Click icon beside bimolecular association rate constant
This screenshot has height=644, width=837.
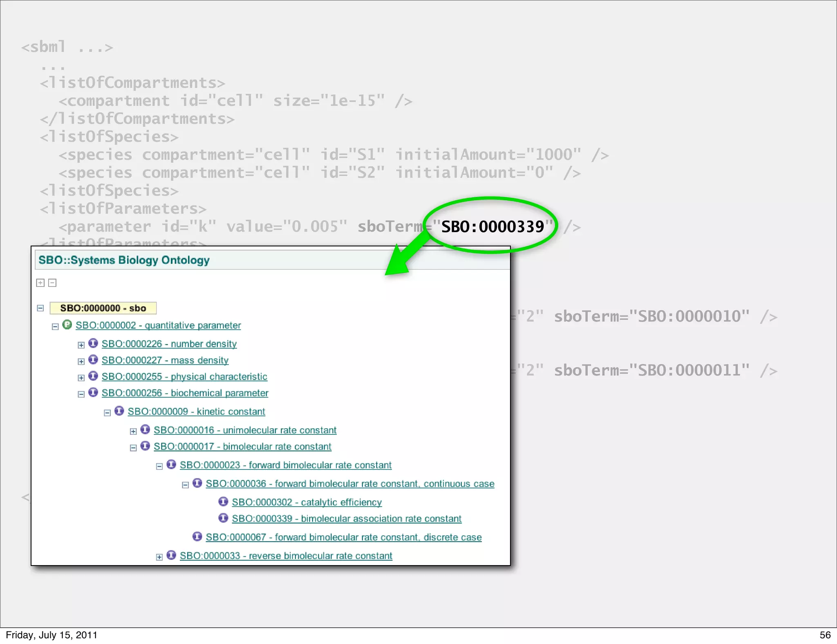[223, 518]
